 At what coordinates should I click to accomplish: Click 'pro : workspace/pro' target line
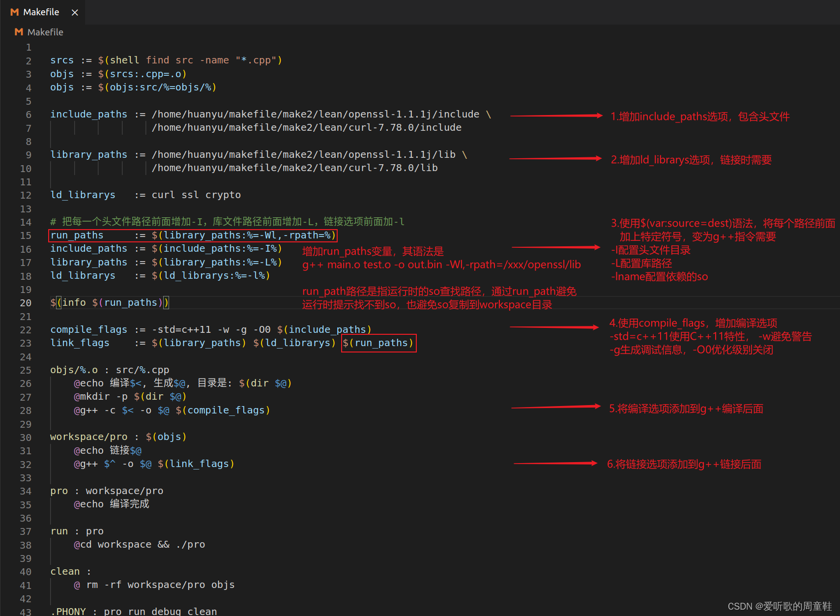tap(107, 491)
